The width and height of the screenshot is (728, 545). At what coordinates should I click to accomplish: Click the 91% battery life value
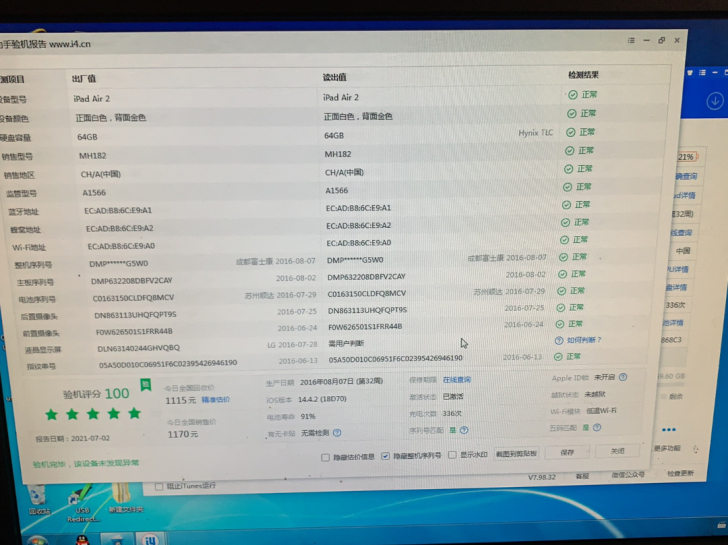pyautogui.click(x=307, y=416)
